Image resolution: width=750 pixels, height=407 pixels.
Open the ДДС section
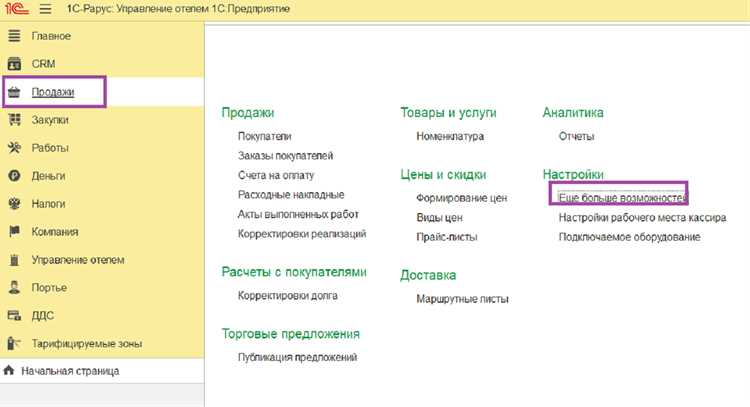[x=43, y=316]
